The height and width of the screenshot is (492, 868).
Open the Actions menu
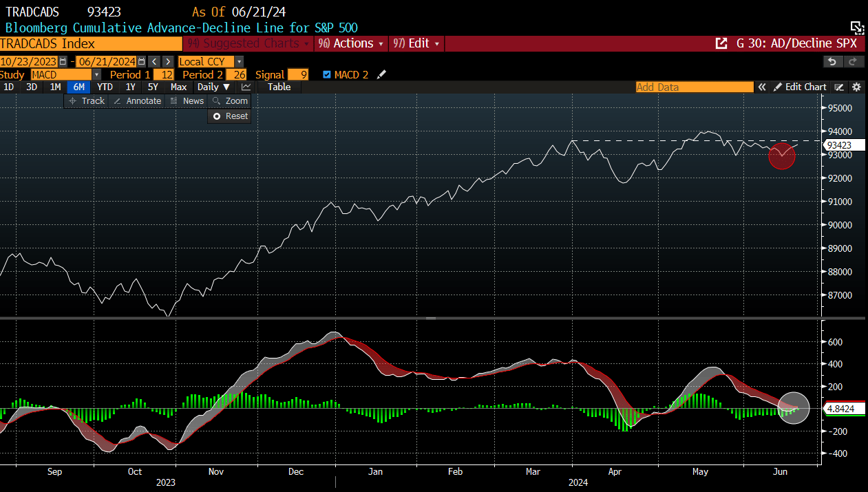(352, 43)
